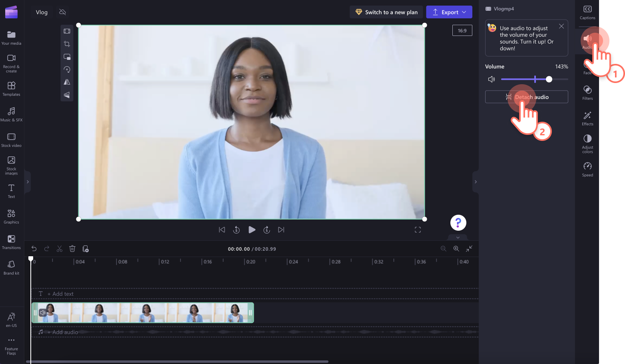Toggle mute with the speaker beside the volume slider
This screenshot has height=364, width=625.
[492, 79]
